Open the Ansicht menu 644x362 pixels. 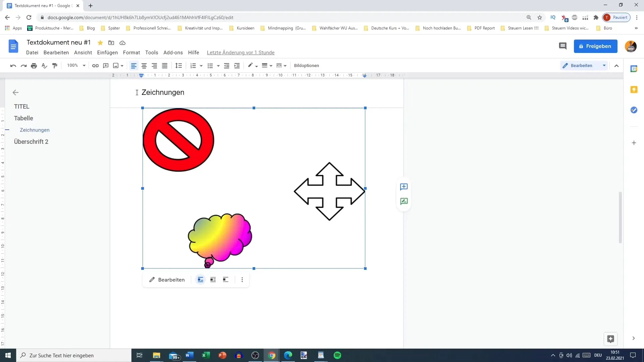83,53
